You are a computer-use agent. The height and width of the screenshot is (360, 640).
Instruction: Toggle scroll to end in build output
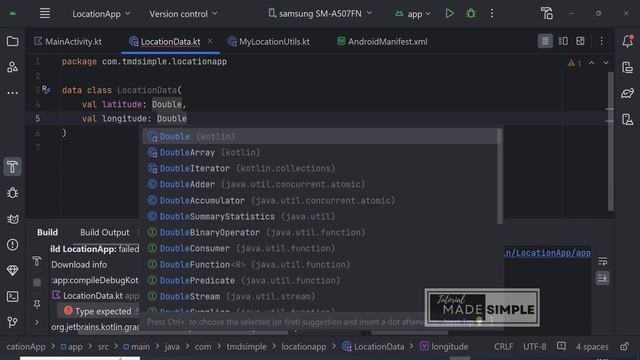point(602,278)
